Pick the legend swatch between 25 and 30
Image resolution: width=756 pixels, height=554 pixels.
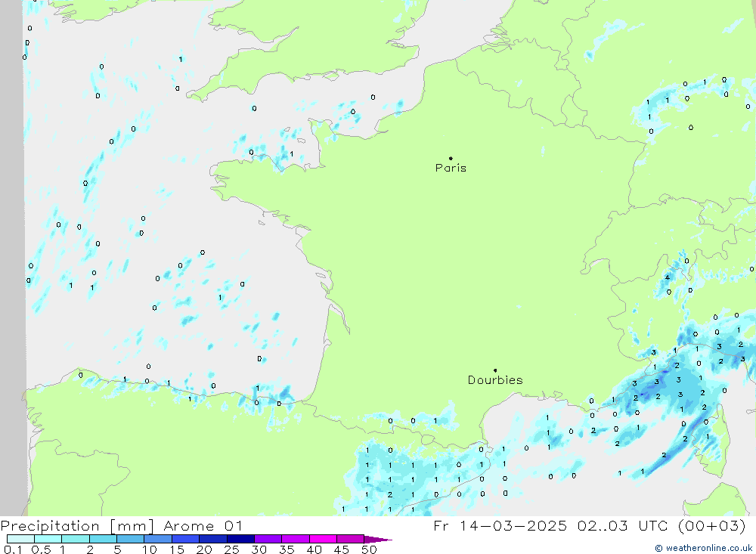(x=240, y=539)
